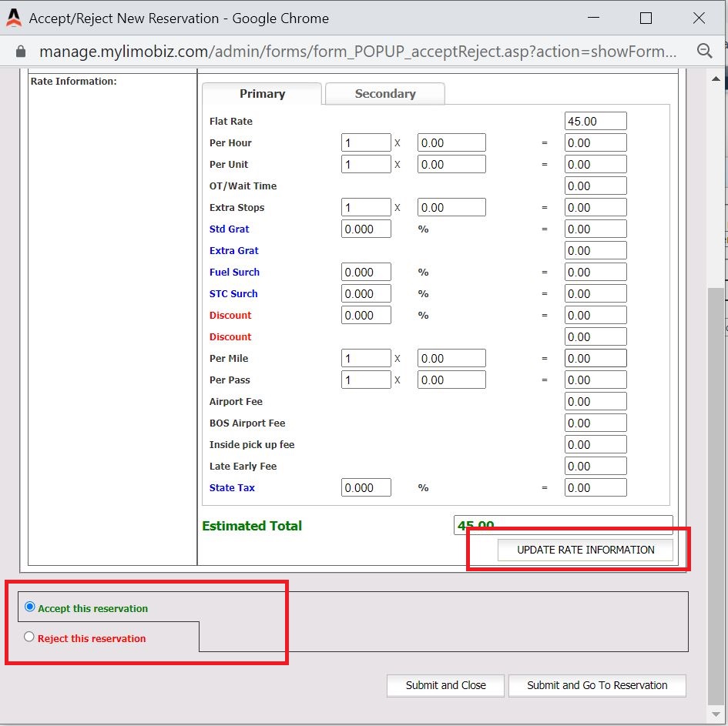Click Submit and Go To Reservation

click(x=596, y=685)
